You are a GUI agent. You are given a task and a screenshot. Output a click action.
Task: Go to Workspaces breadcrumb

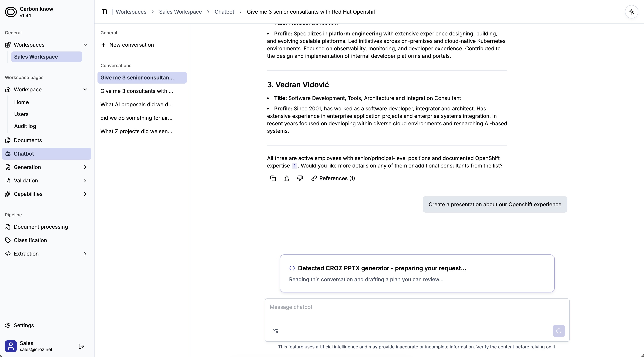(x=131, y=12)
